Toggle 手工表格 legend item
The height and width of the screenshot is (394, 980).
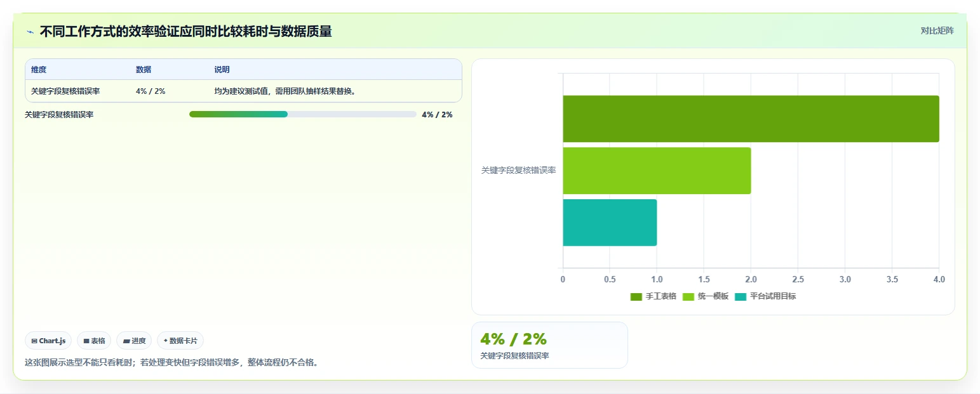[x=653, y=296]
